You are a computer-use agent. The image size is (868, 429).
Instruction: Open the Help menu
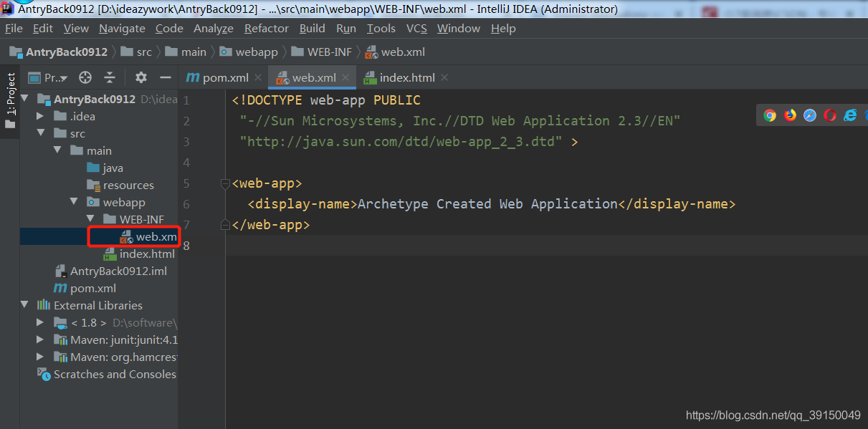point(503,28)
